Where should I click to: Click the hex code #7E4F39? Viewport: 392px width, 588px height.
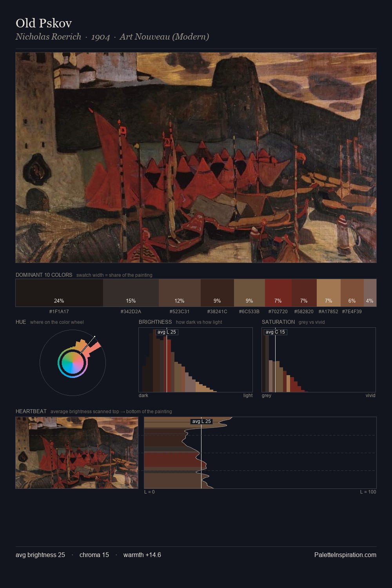click(x=352, y=312)
